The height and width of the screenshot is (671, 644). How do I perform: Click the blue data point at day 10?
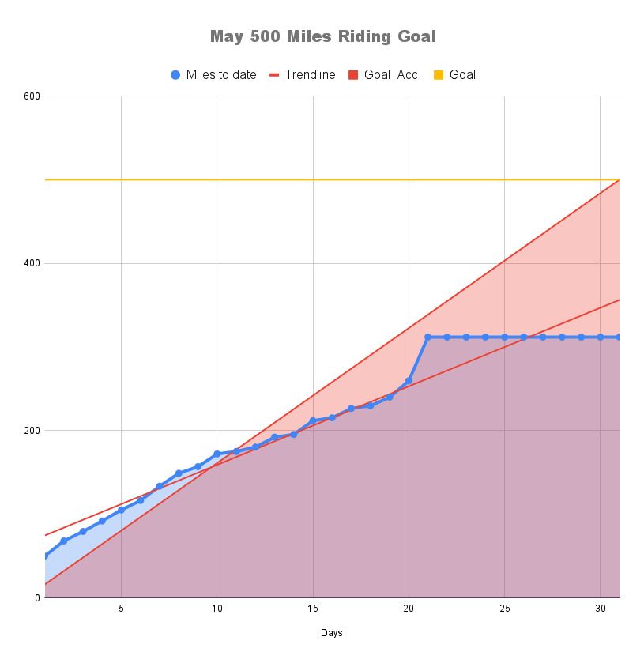(217, 454)
